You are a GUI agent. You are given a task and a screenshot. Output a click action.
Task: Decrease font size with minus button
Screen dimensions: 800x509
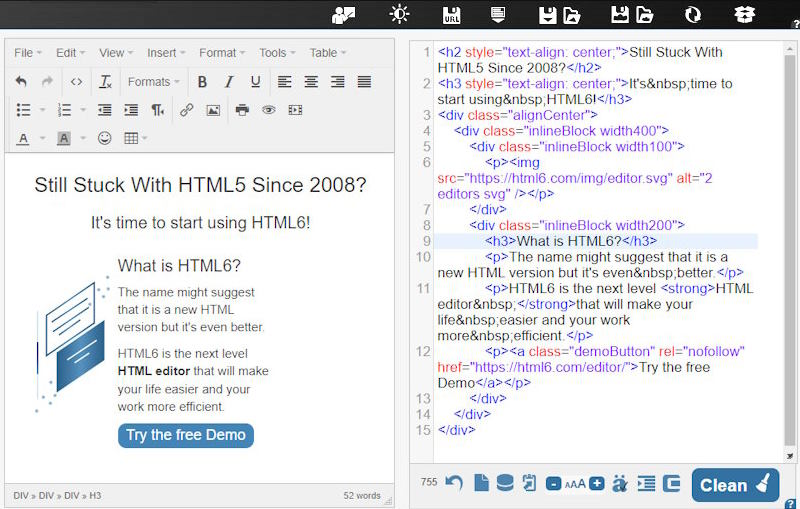click(554, 483)
